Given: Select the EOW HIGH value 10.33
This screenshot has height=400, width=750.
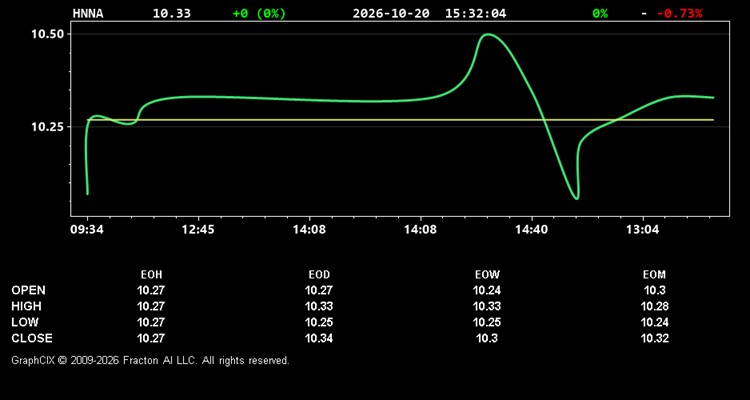Looking at the screenshot, I should (x=486, y=306).
